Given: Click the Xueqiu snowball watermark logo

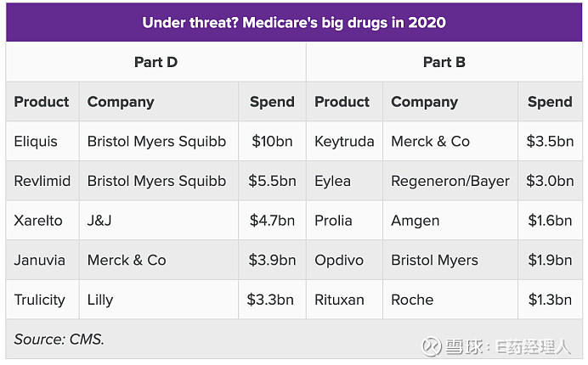Looking at the screenshot, I should coord(433,345).
